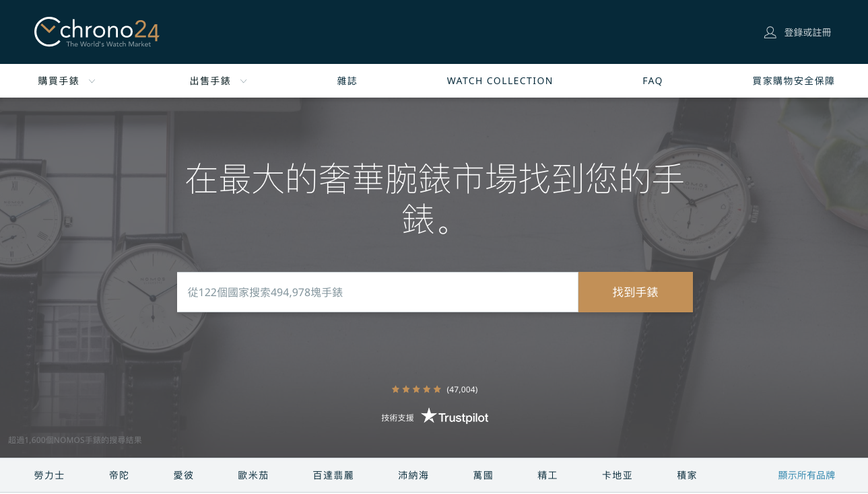868x494 pixels.
Task: Open the 購買手錶 menu
Action: click(x=59, y=81)
